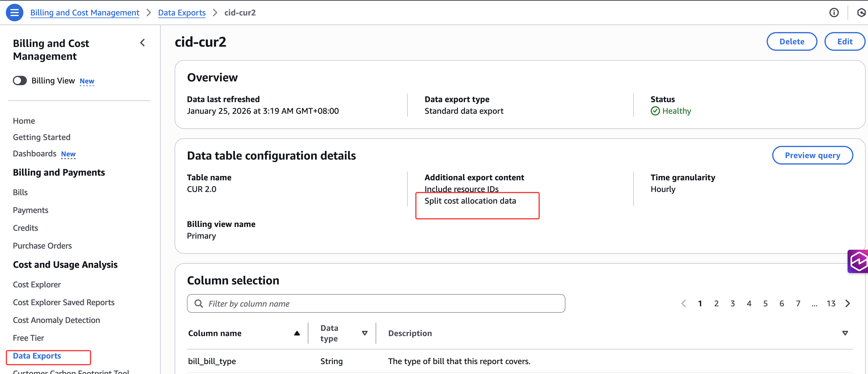Screen dimensions: 868x374
Task: Click the Preview query button
Action: 812,155
